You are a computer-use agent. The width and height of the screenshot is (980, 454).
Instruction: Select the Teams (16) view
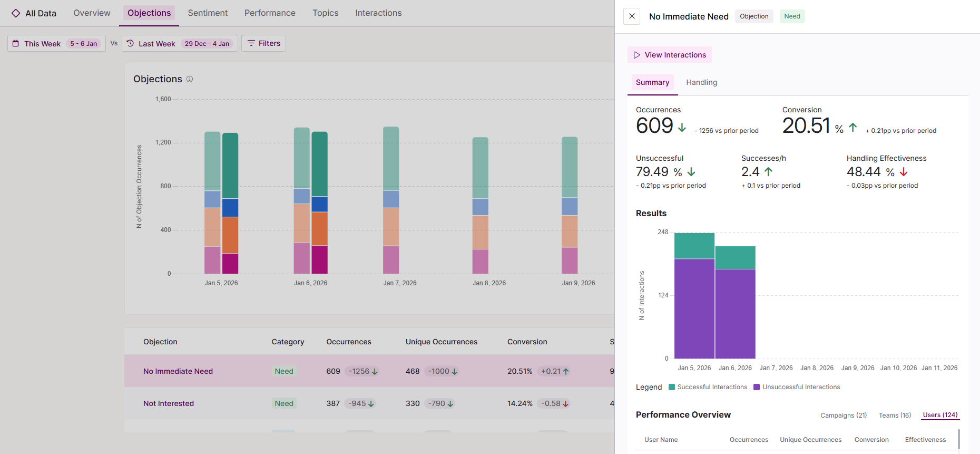(x=895, y=415)
